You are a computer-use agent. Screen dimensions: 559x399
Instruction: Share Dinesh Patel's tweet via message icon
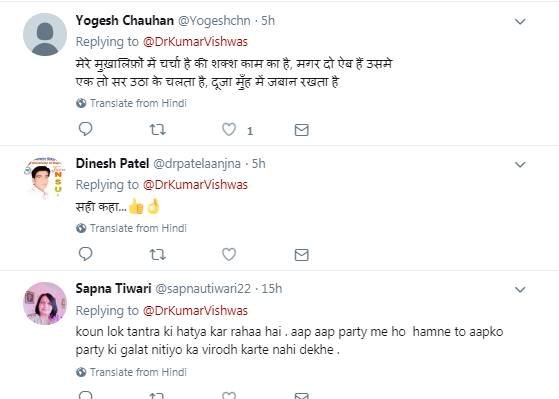(302, 255)
